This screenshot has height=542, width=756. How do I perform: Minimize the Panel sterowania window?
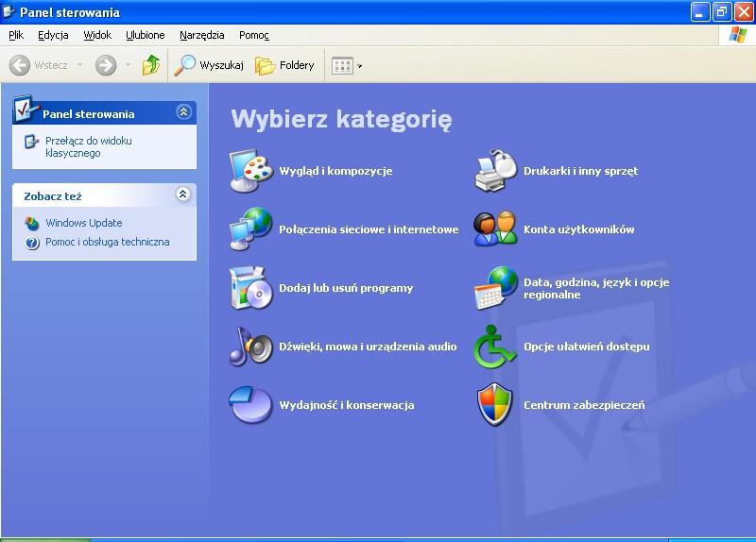pyautogui.click(x=699, y=12)
